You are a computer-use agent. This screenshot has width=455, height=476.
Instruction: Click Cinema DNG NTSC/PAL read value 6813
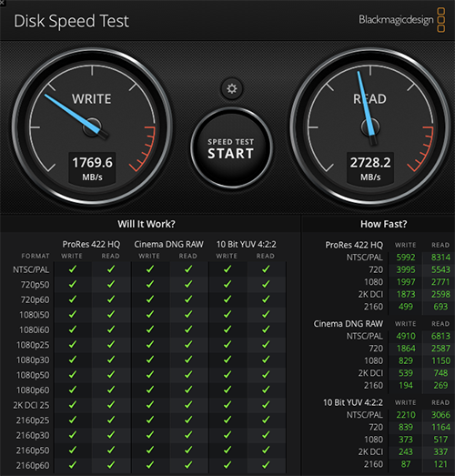tap(440, 336)
